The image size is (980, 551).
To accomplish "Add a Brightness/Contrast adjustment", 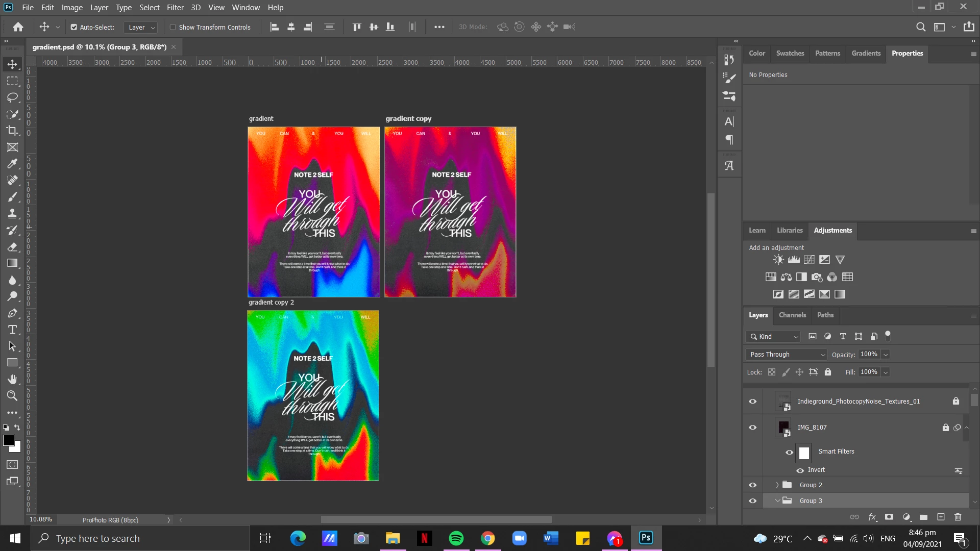I will (x=778, y=260).
